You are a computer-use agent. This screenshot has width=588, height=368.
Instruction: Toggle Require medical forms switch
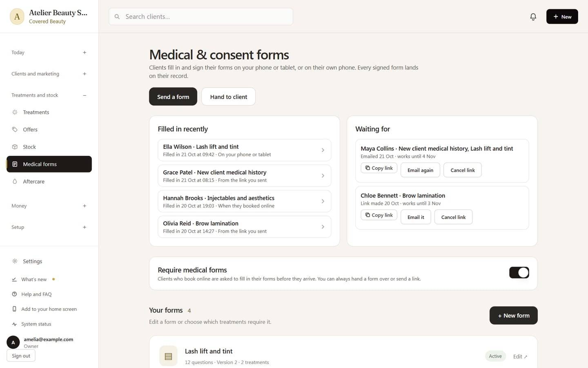pos(519,273)
